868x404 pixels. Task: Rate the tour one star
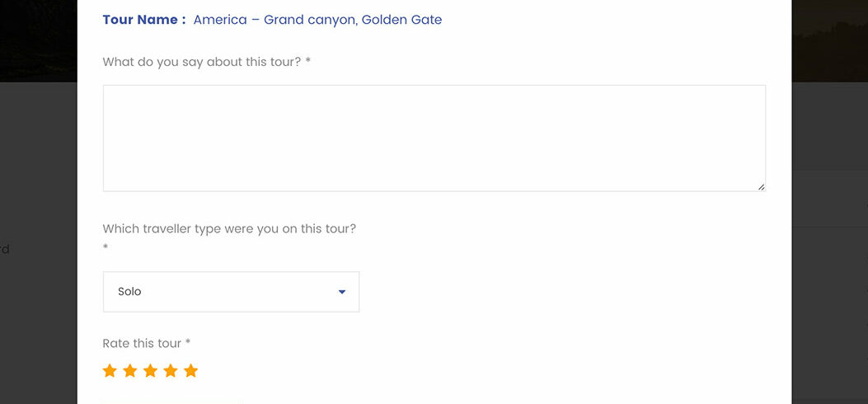point(110,371)
